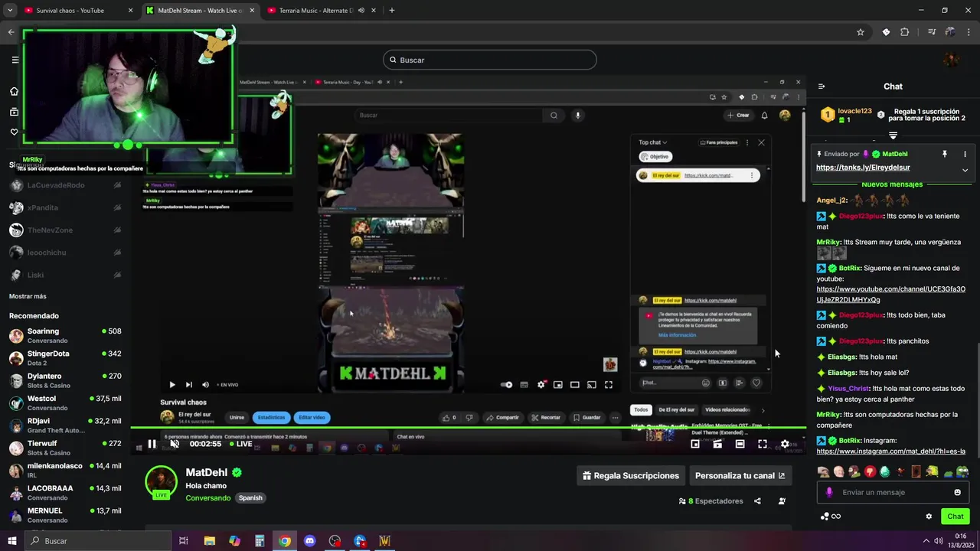Open Westcol recommended channel
The width and height of the screenshot is (980, 551).
tap(65, 403)
